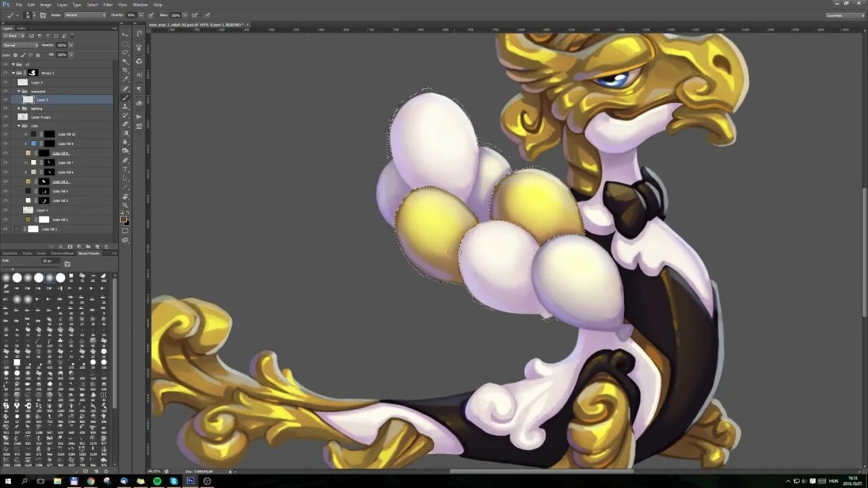Open the Flow value dropdown arrow

coord(185,15)
